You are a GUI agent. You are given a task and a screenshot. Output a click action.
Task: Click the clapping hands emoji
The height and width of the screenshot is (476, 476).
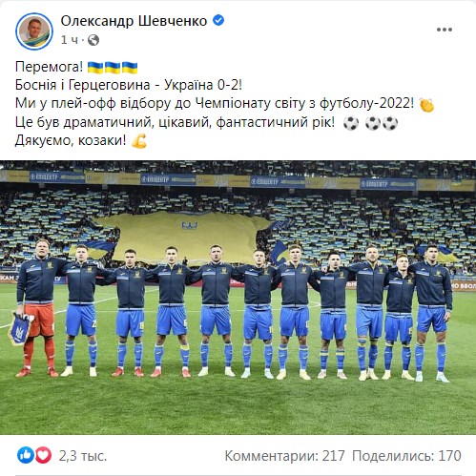pyautogui.click(x=426, y=105)
